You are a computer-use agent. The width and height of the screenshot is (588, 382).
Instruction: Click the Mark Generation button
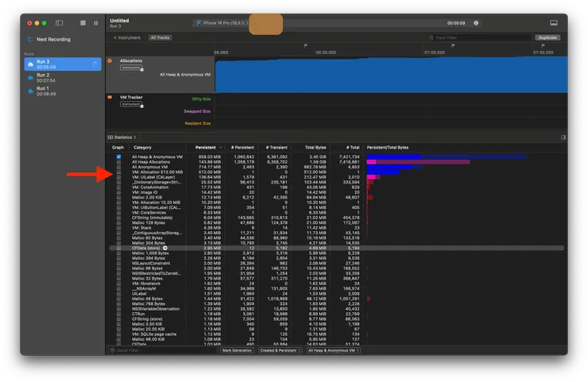(x=237, y=350)
